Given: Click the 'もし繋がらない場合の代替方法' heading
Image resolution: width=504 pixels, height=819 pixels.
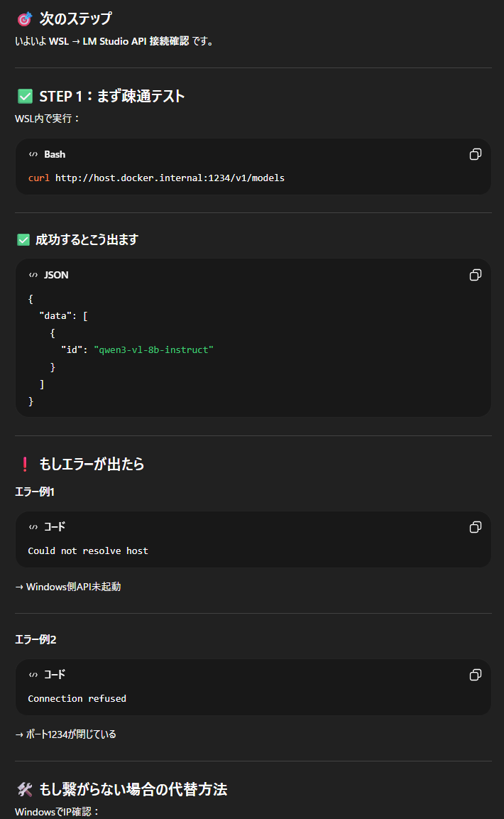Looking at the screenshot, I should point(133,789).
